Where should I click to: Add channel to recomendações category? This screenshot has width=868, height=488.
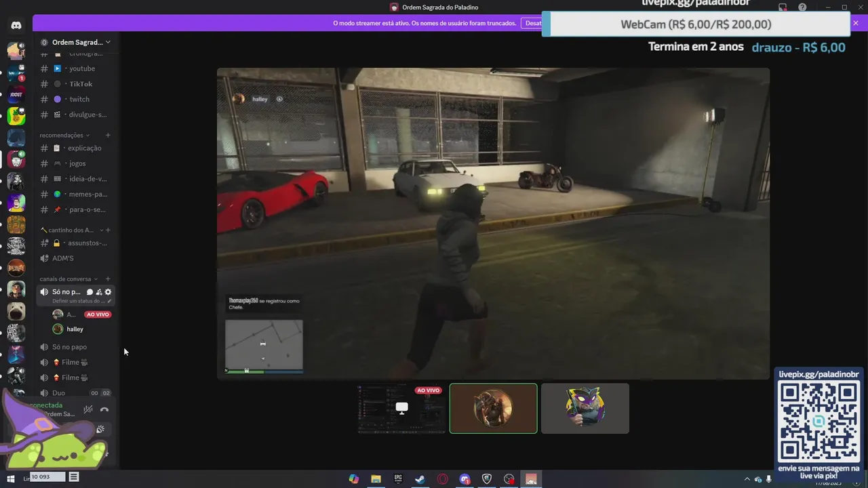click(x=108, y=135)
